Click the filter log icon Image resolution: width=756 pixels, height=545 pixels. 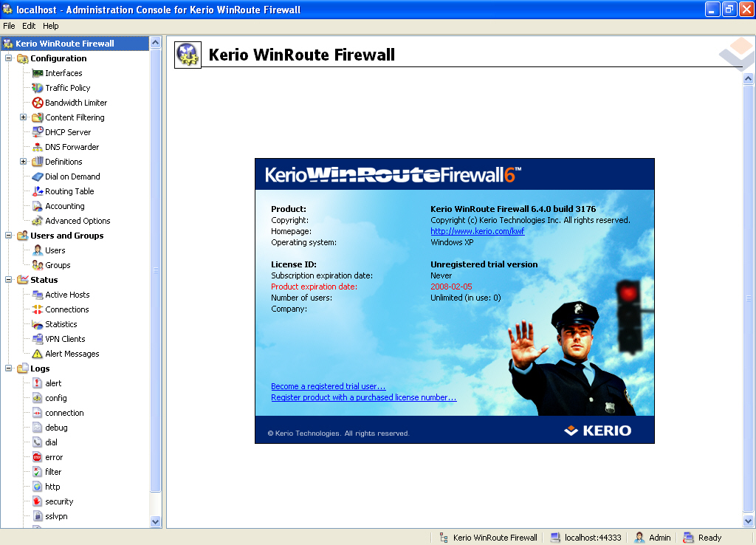click(38, 472)
